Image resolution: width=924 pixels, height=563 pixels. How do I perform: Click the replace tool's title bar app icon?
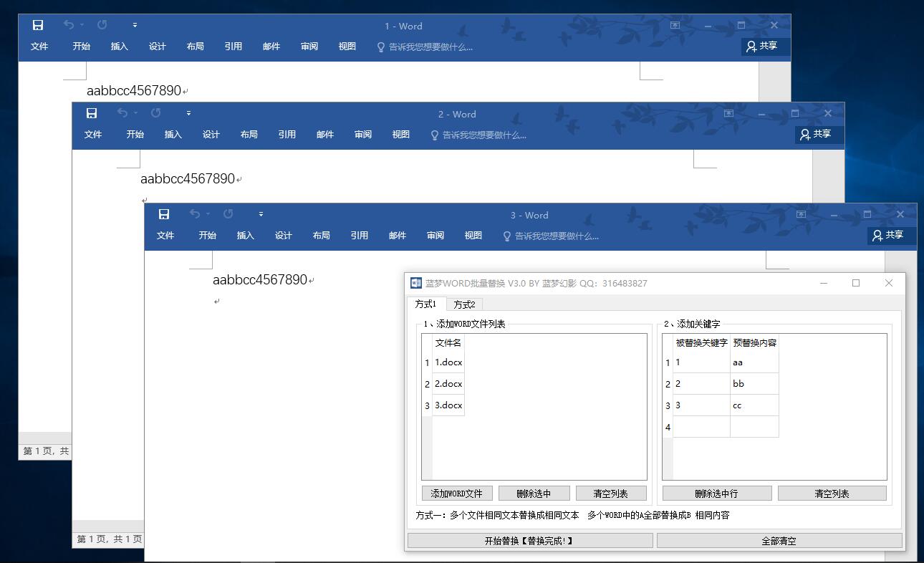[416, 283]
